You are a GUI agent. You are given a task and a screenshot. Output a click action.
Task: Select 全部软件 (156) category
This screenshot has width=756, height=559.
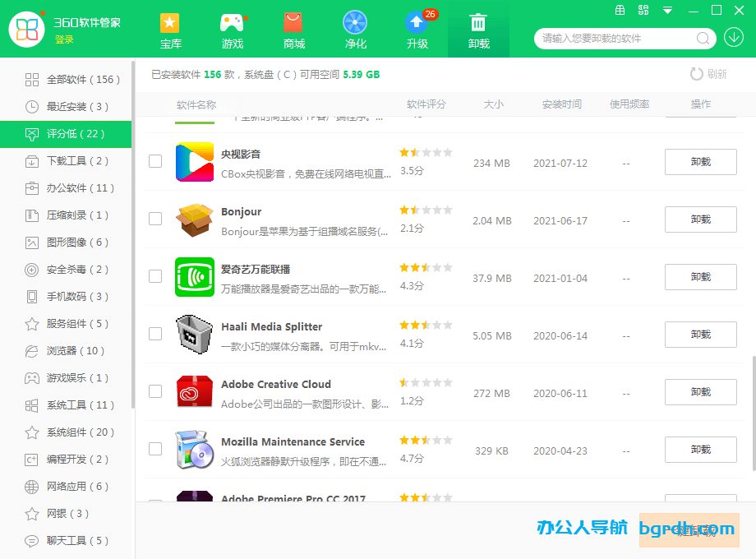[x=82, y=80]
